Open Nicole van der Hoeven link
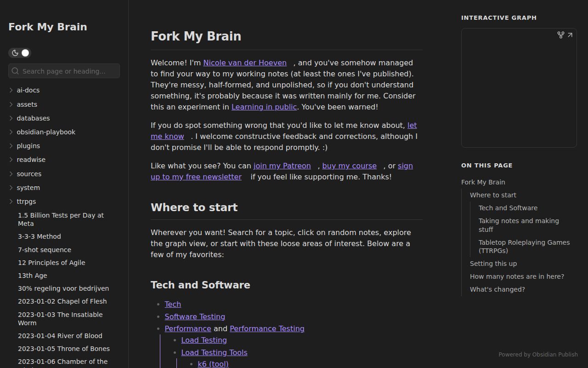Image resolution: width=588 pixels, height=368 pixels. tap(245, 63)
